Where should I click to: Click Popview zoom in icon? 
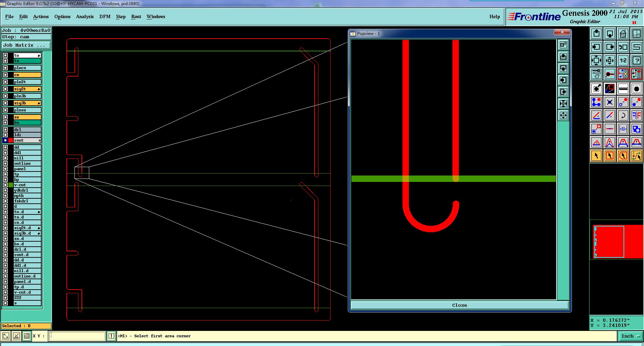563,103
